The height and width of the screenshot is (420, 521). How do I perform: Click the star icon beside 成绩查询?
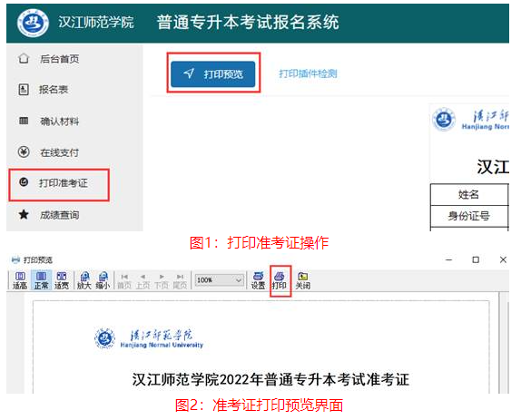tap(24, 214)
